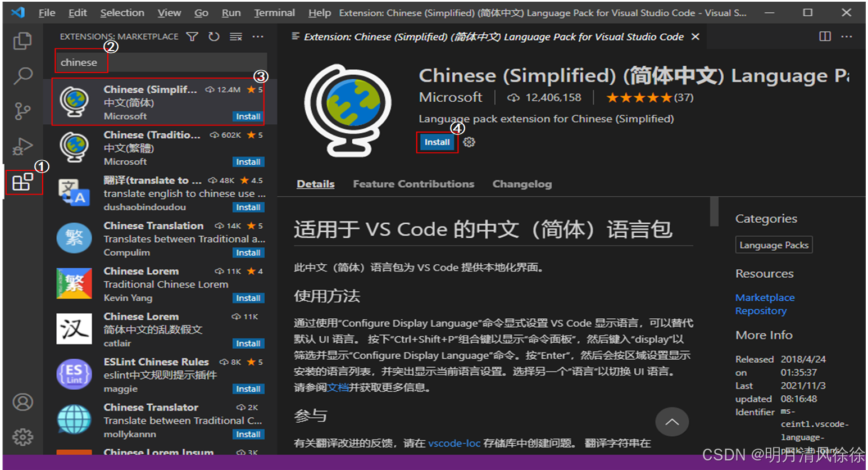This screenshot has height=470, width=868.
Task: Open the Repository resource link
Action: [761, 311]
